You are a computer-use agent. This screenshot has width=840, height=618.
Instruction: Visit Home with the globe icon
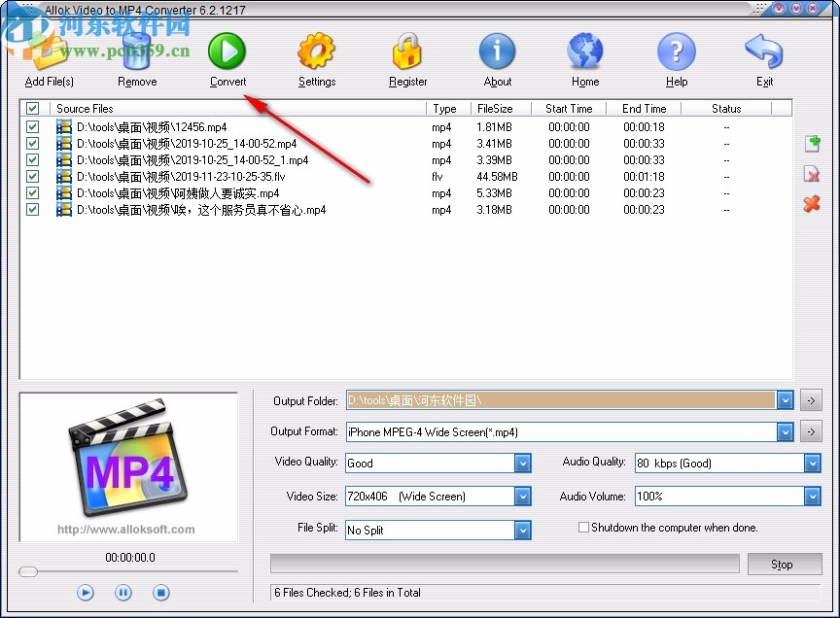[584, 51]
